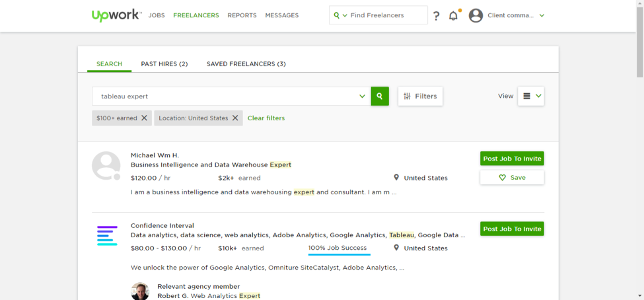The height and width of the screenshot is (300, 644).
Task: Post Job To Invite Michael Wm H.
Action: coord(512,158)
